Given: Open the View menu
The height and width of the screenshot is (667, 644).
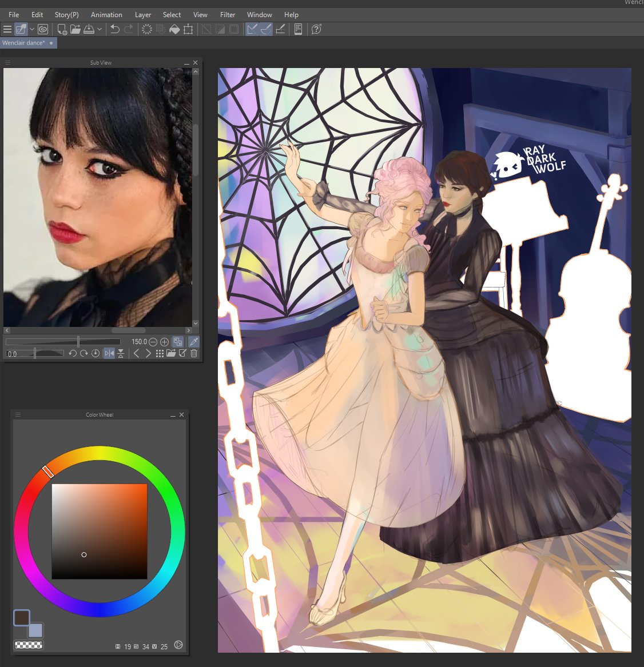Looking at the screenshot, I should [x=200, y=14].
